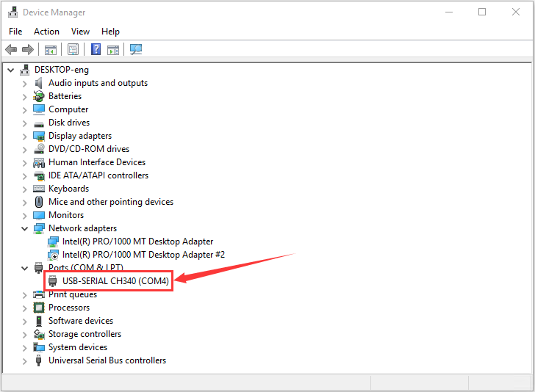
Task: Open the Help menu
Action: (110, 32)
